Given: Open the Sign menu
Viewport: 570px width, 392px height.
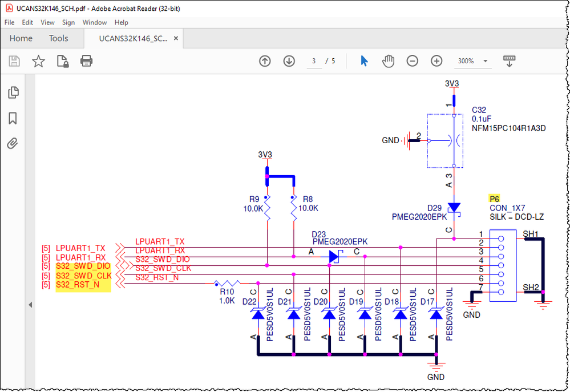Looking at the screenshot, I should pos(68,22).
